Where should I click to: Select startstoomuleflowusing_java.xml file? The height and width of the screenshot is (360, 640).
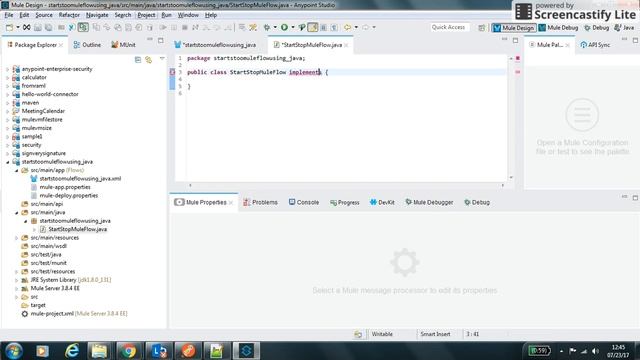click(x=80, y=179)
